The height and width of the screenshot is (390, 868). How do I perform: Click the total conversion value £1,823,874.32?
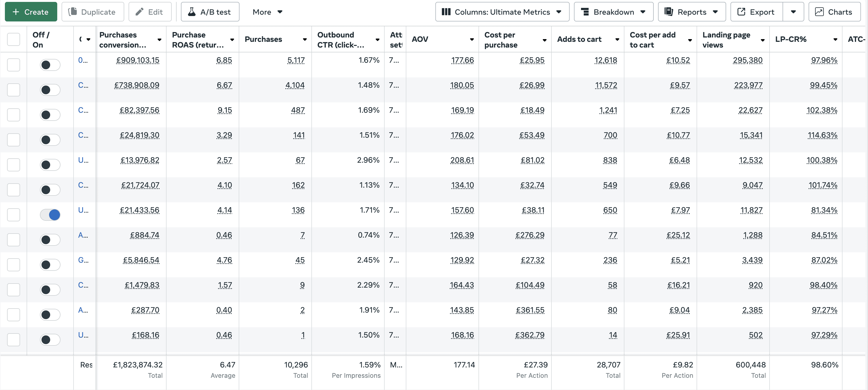point(138,365)
